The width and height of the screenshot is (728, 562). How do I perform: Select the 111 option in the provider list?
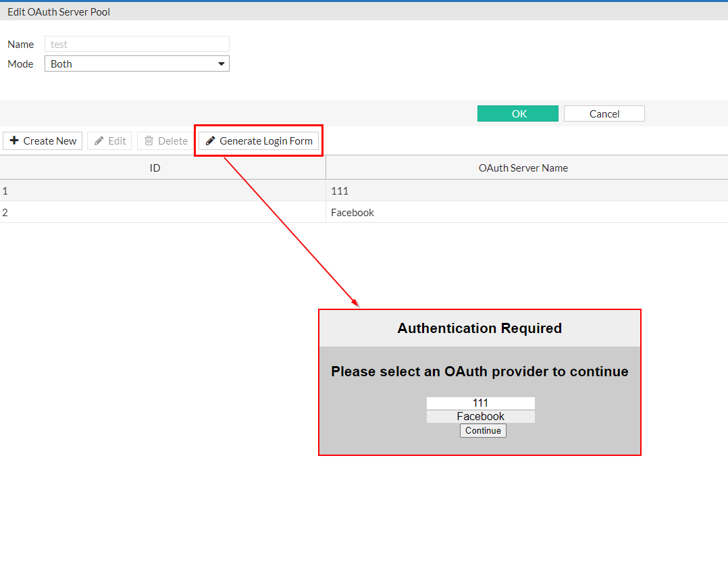[x=481, y=403]
